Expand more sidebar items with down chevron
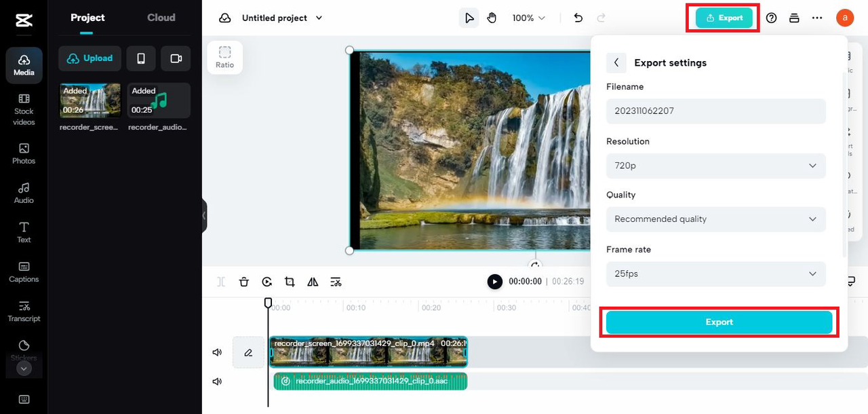 (x=24, y=369)
